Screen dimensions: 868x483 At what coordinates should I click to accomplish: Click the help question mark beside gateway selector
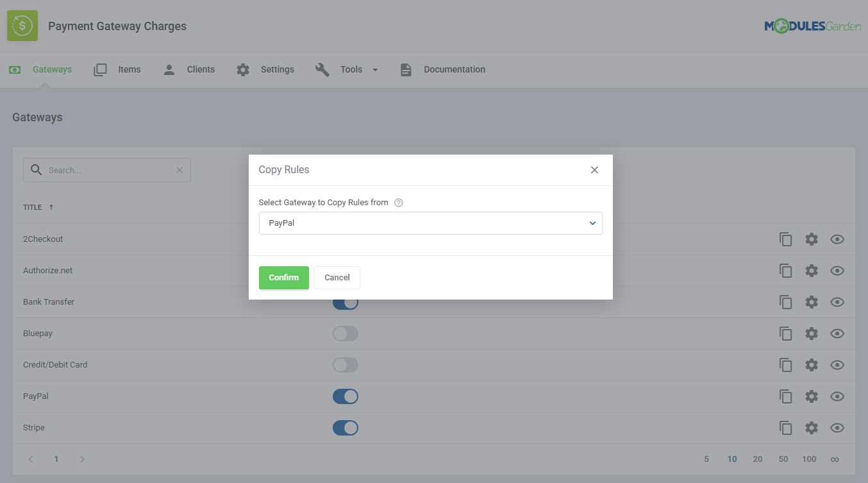[x=398, y=202]
